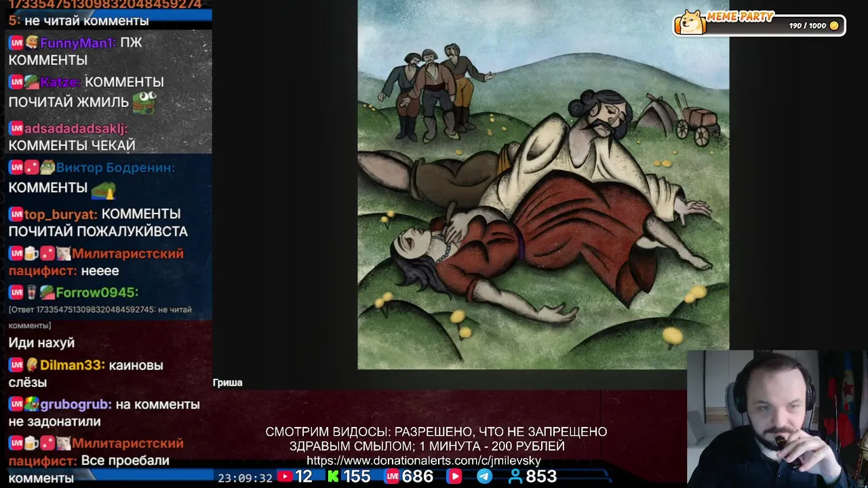This screenshot has width=868, height=488.
Task: Click the '190 / 1000' counter text
Action: point(808,26)
